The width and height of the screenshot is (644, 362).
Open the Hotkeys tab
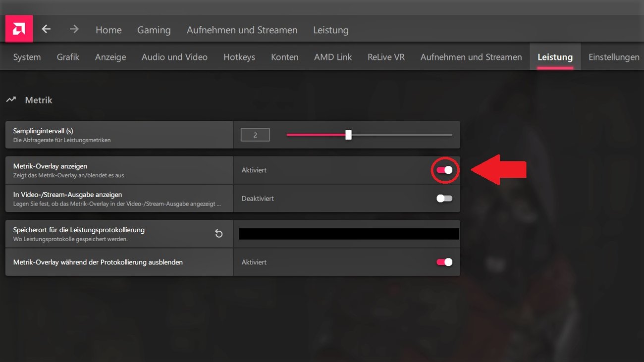(239, 57)
